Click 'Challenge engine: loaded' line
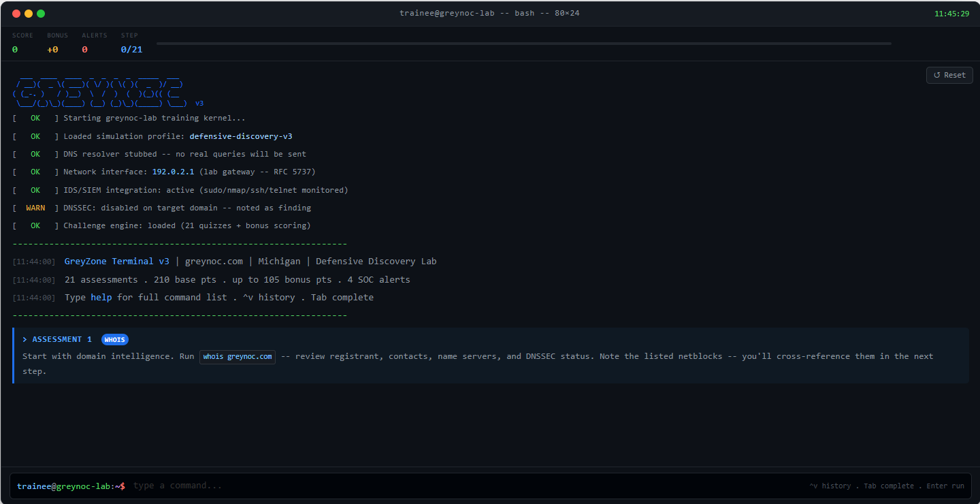This screenshot has height=504, width=980. pos(187,225)
